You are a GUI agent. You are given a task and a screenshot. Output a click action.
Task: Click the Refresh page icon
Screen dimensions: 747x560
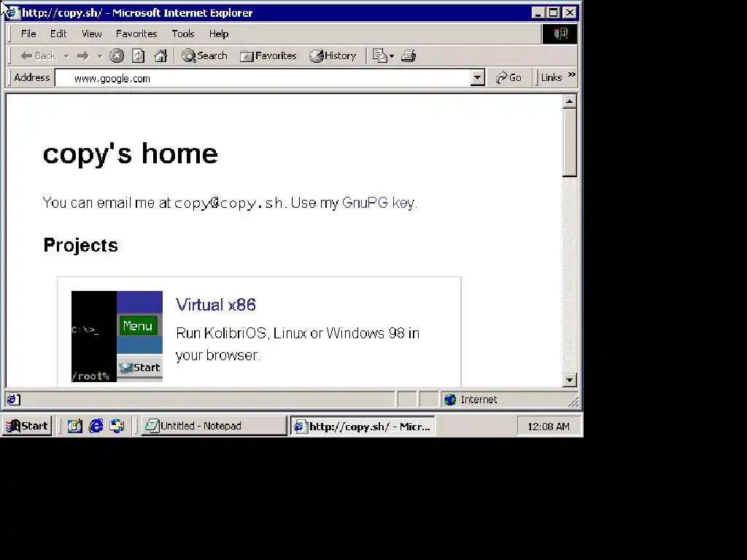point(138,55)
